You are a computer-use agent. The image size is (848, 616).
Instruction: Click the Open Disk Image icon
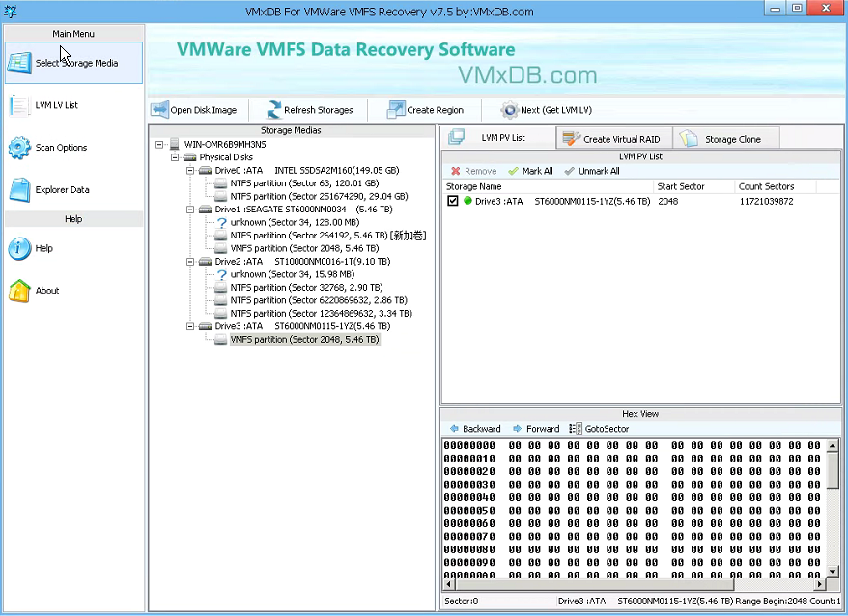point(159,110)
